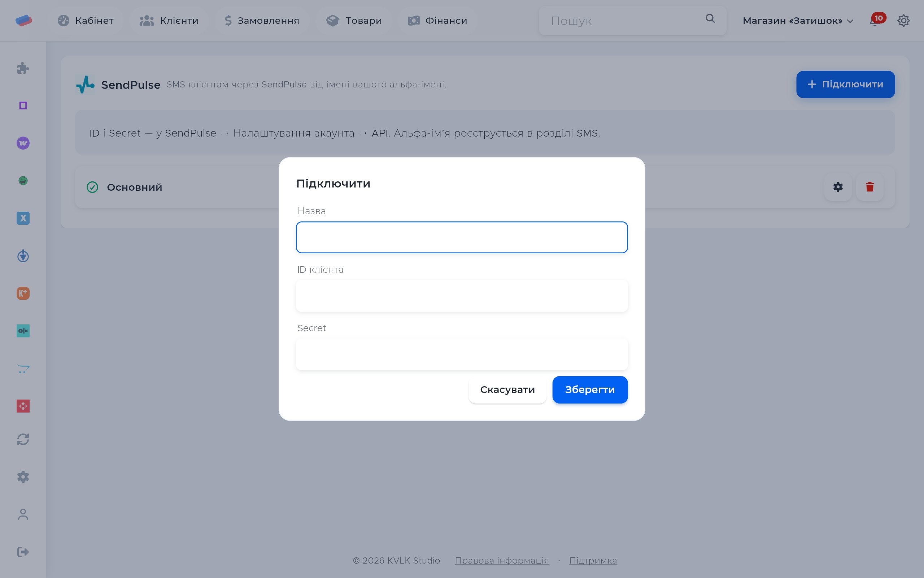Click the + Підключити button
The height and width of the screenshot is (578, 924).
[845, 85]
